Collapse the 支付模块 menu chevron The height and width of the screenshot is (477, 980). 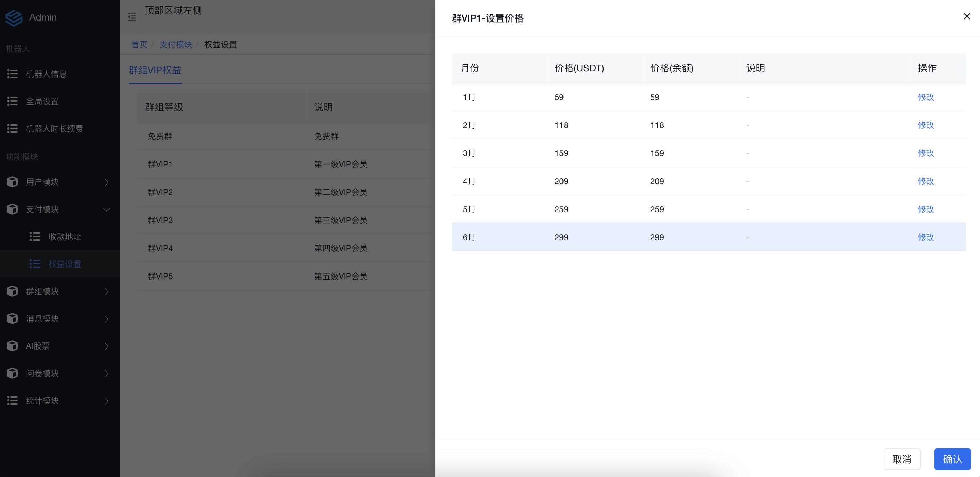coord(107,209)
